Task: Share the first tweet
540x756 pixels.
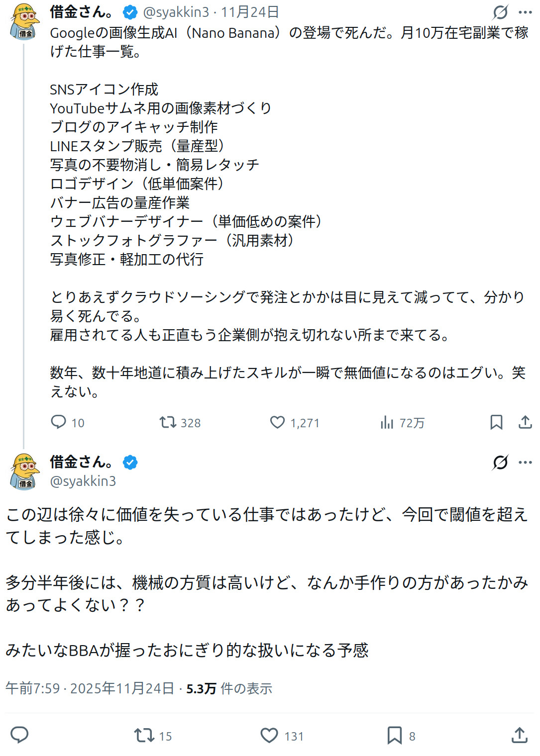Action: click(x=525, y=422)
